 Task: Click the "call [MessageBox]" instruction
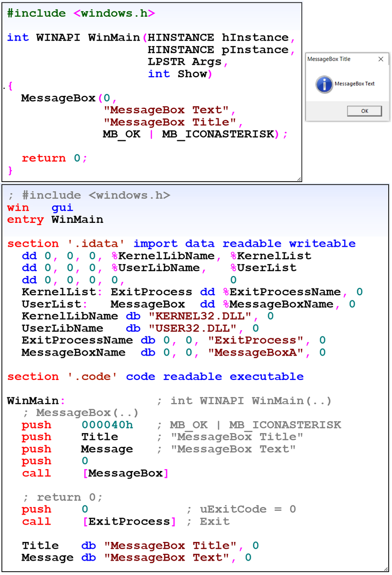(95, 473)
